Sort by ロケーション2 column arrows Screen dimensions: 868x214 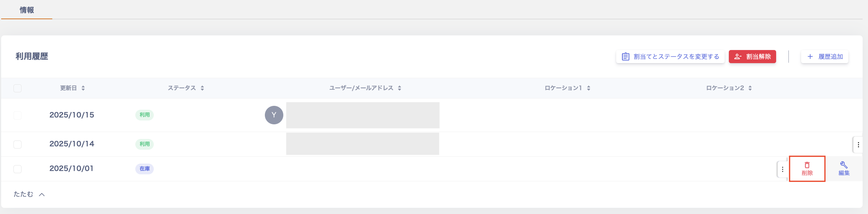[x=750, y=88]
